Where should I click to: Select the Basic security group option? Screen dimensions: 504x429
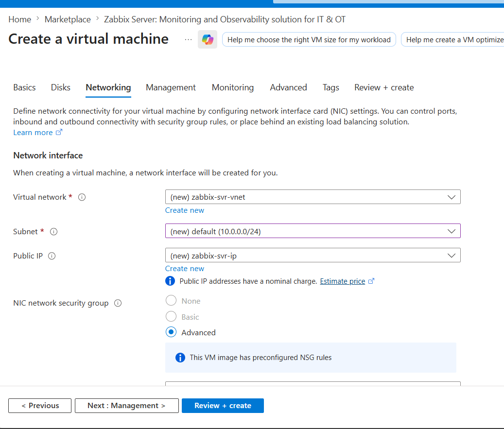click(171, 316)
